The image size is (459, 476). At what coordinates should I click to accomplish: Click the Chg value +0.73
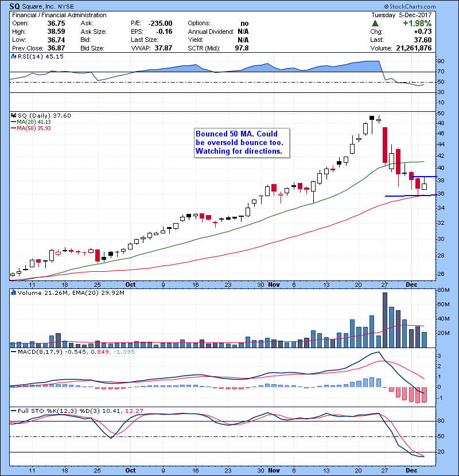pos(422,32)
